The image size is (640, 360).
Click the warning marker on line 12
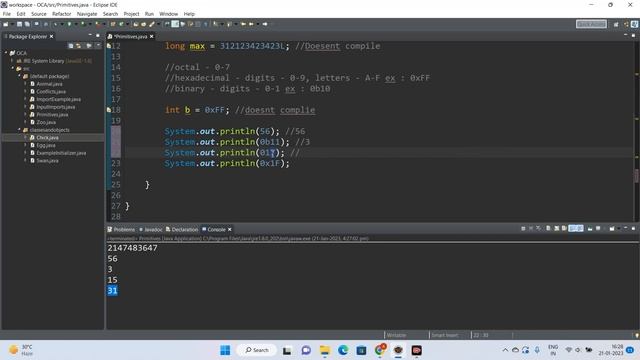click(109, 46)
